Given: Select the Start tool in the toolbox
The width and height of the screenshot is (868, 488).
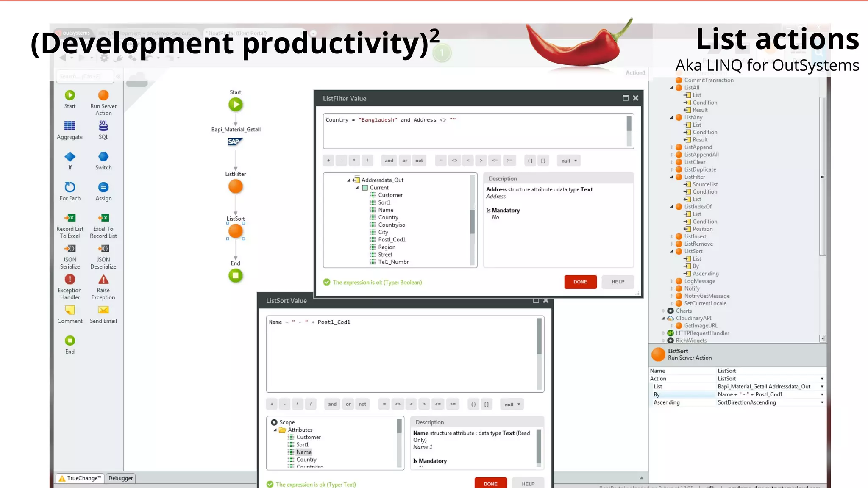Looking at the screenshot, I should 70,100.
